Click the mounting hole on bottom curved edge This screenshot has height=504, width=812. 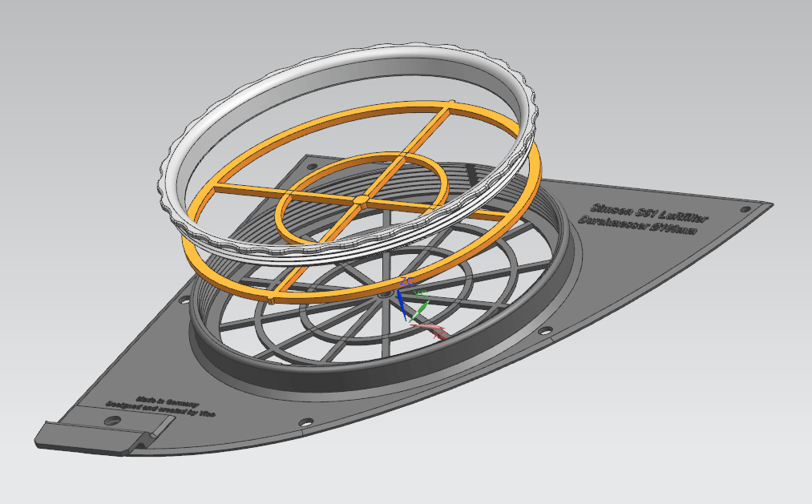(305, 421)
